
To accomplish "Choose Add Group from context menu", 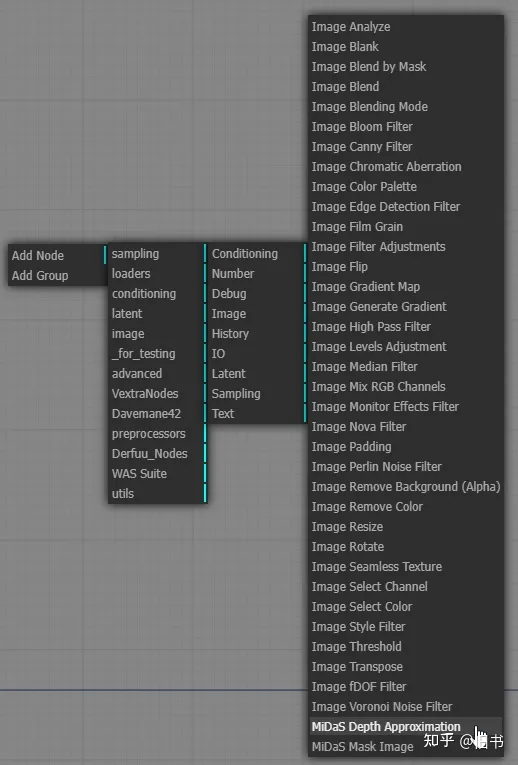I will tap(58, 275).
